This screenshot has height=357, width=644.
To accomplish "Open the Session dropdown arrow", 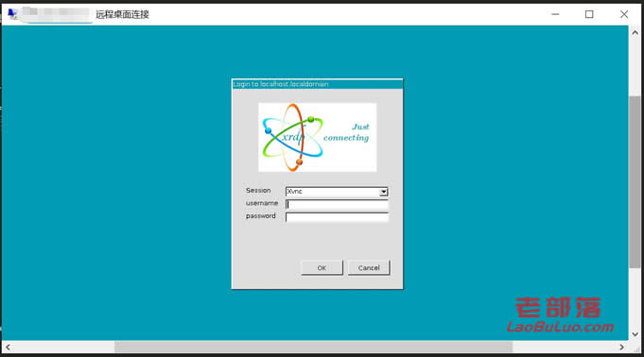I will 383,192.
